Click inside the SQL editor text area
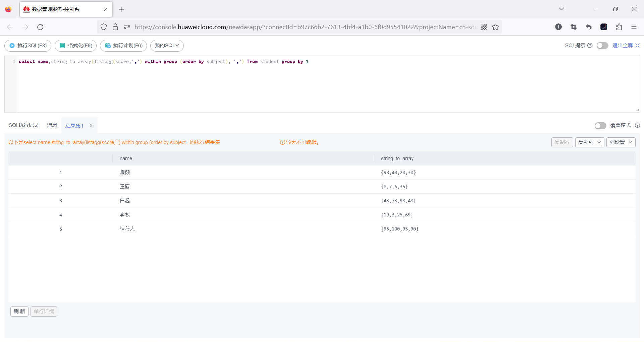Viewport: 644px width, 342px height. 328,84
